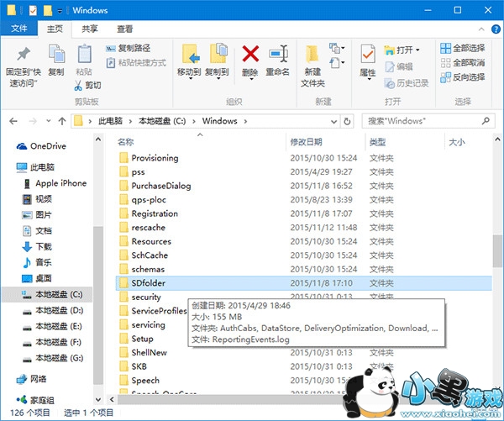This screenshot has width=504, height=421.
Task: Click the Edit (编辑) button
Action: tap(399, 66)
